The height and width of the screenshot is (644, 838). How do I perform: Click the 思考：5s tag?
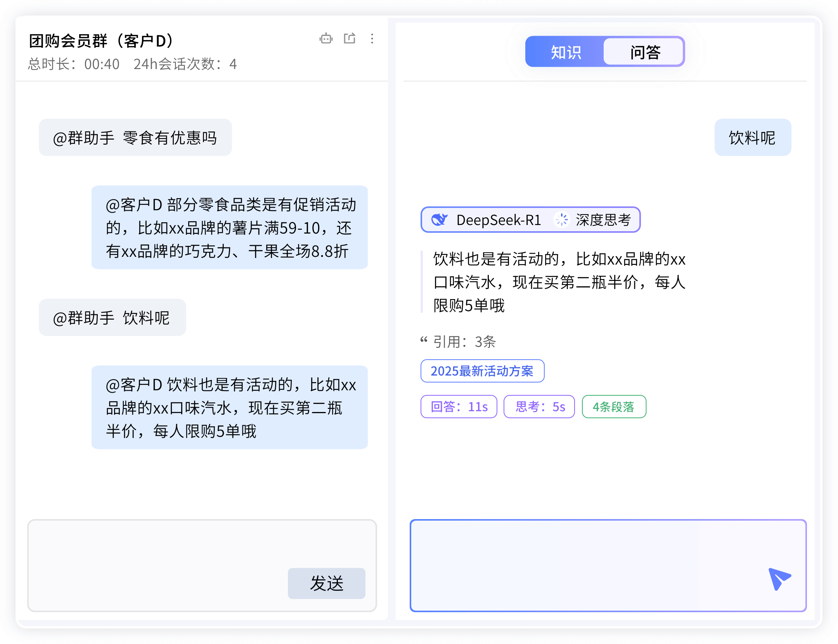click(539, 407)
